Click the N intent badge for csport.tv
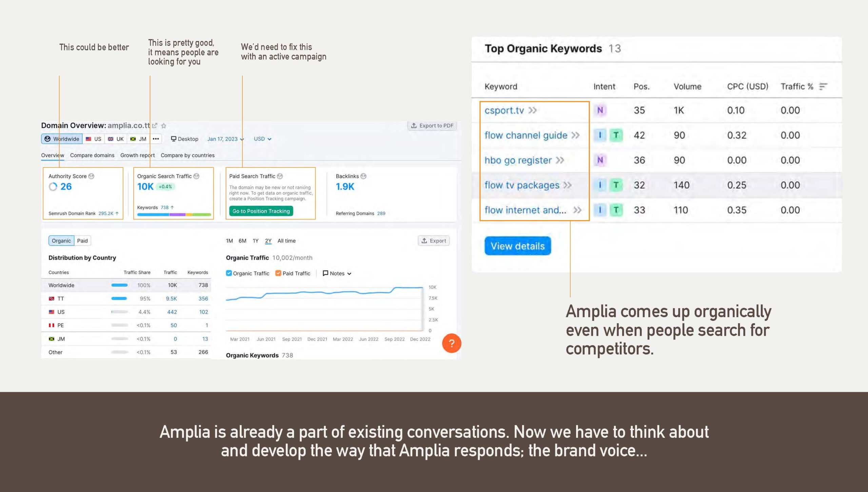 click(x=600, y=110)
